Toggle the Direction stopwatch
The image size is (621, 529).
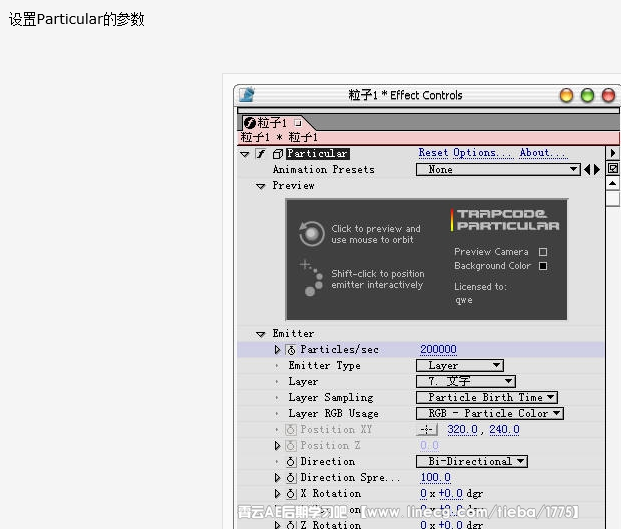pyautogui.click(x=291, y=462)
